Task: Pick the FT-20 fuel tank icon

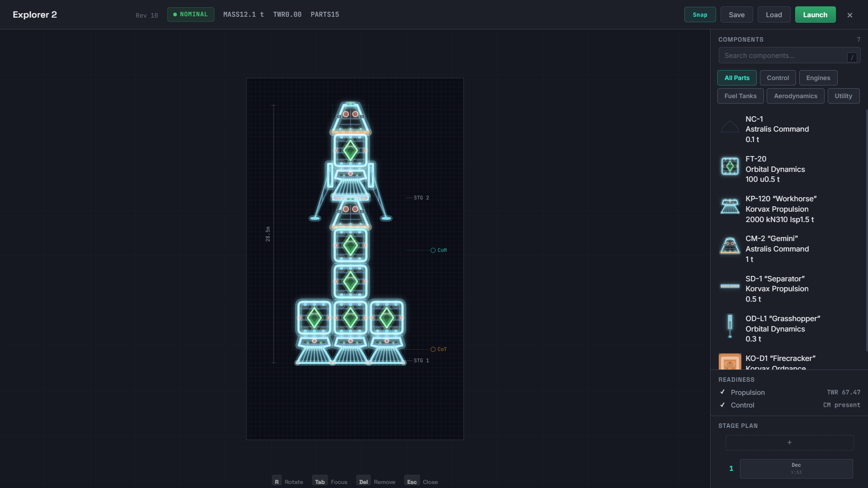Action: [x=730, y=166]
